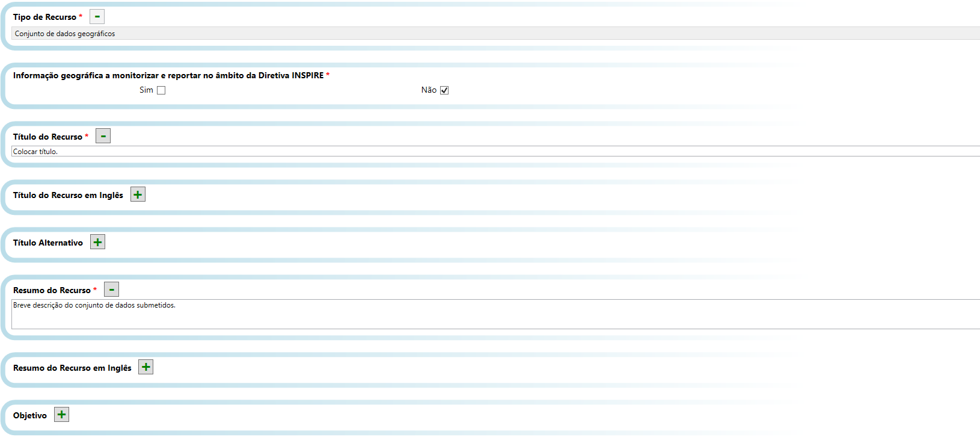Collapse the Tipo de Recurso section
Viewport: 980px width, 443px height.
click(x=97, y=17)
